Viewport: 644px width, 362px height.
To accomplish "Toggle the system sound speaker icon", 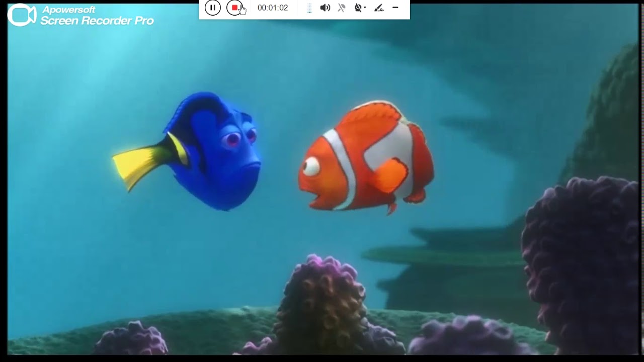I will 326,8.
